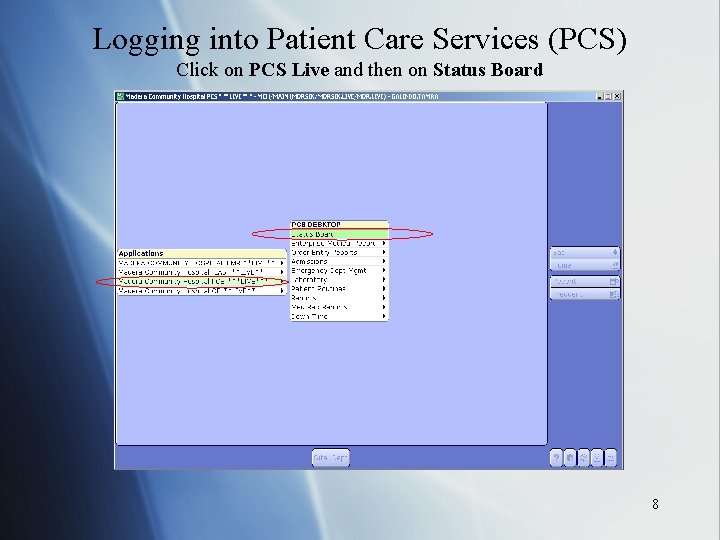Click the Applications menu header
720x540 pixels.
[202, 253]
